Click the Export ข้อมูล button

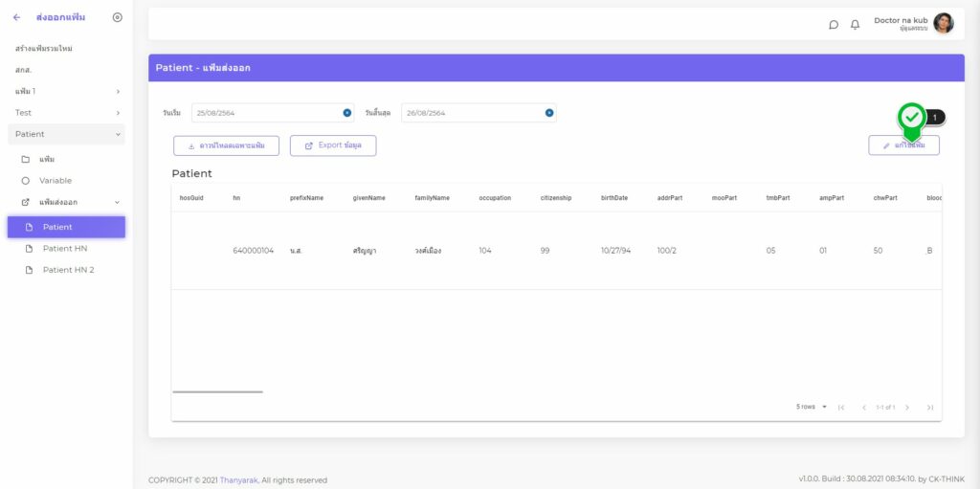(x=333, y=145)
